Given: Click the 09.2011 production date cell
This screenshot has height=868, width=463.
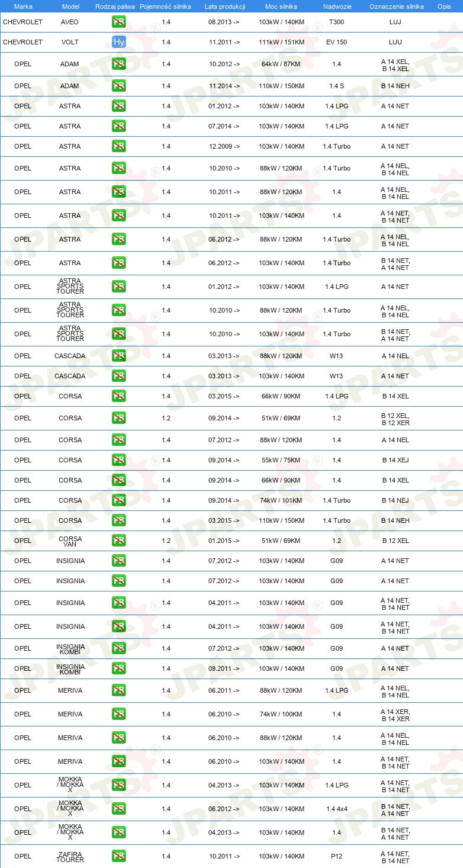Looking at the screenshot, I should click(224, 668).
